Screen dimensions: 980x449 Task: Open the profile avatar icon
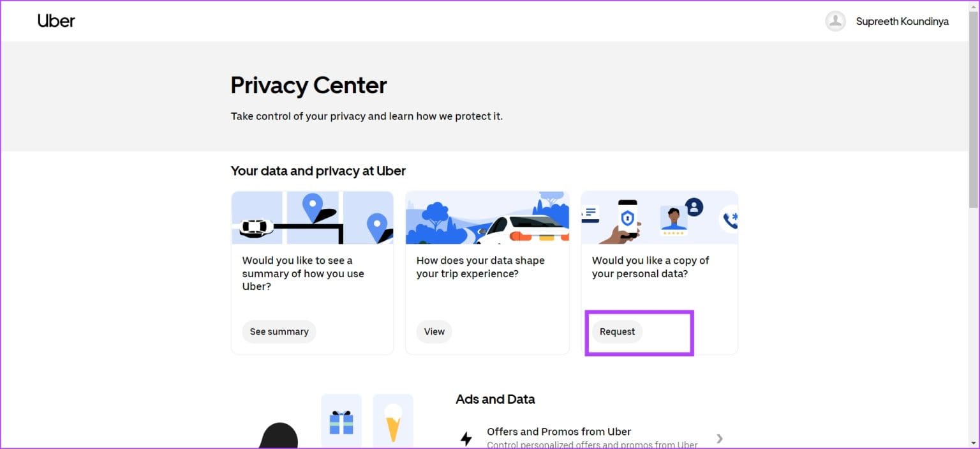pyautogui.click(x=835, y=21)
